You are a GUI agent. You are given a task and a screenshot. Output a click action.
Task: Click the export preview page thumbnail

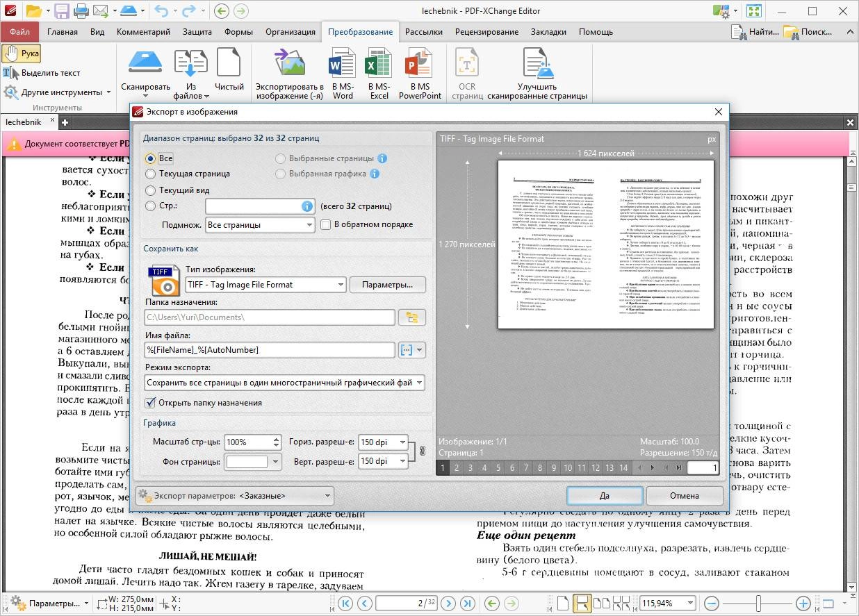point(606,244)
